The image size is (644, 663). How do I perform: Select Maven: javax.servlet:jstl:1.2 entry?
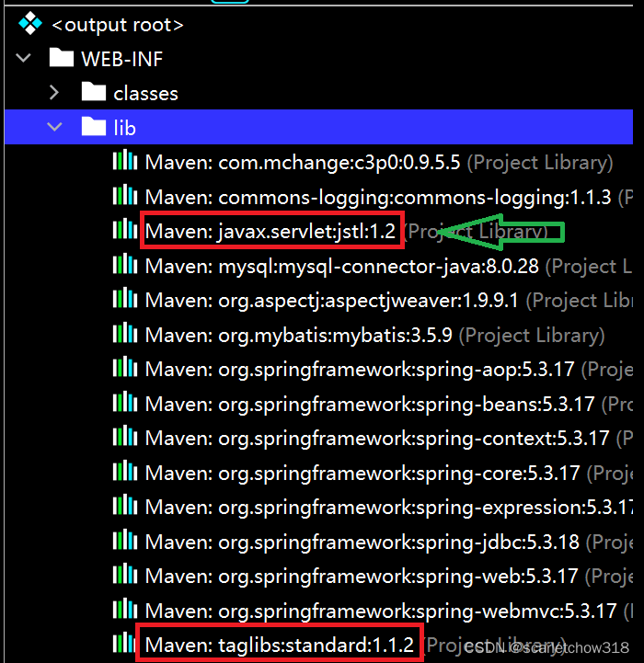[270, 232]
